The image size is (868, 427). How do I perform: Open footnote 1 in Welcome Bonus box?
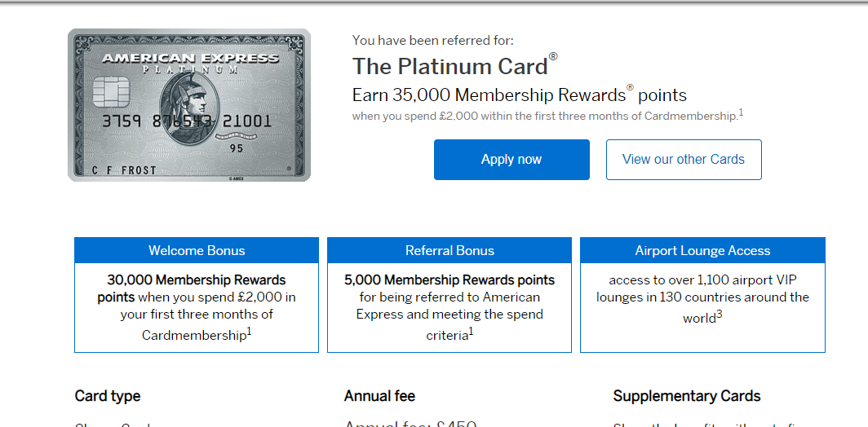(249, 331)
